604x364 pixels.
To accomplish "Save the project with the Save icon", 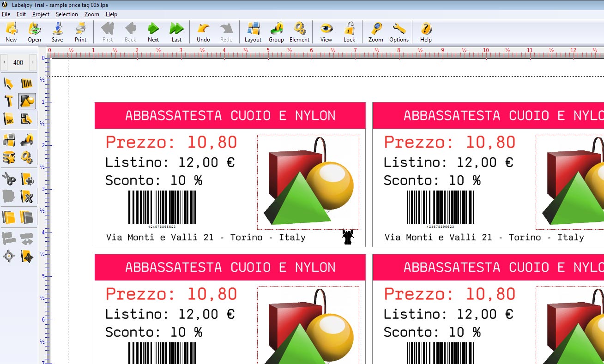I will point(57,32).
